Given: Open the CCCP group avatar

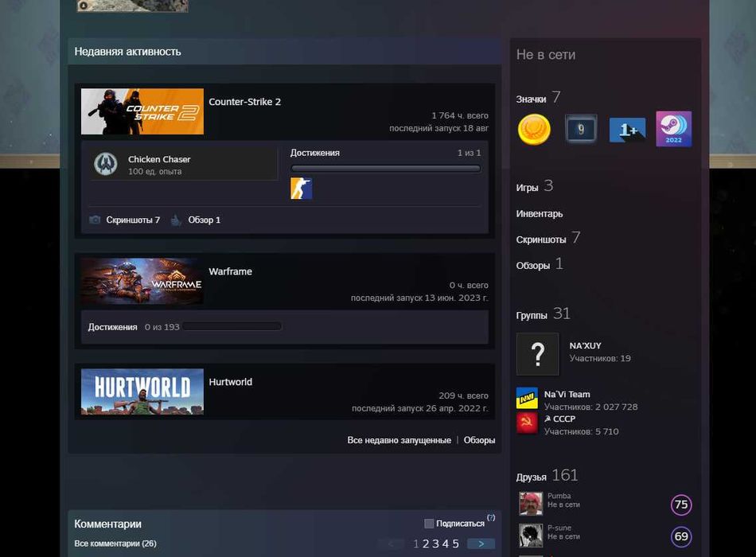Looking at the screenshot, I should 527,423.
